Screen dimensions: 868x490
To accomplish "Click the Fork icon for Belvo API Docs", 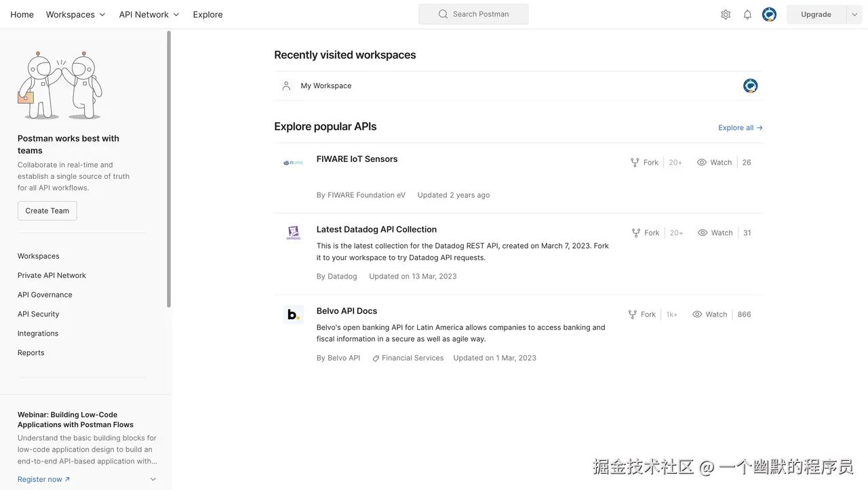I will 633,314.
